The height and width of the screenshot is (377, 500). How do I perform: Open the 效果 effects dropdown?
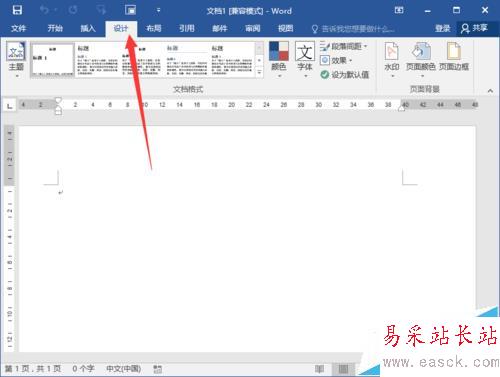pos(336,60)
